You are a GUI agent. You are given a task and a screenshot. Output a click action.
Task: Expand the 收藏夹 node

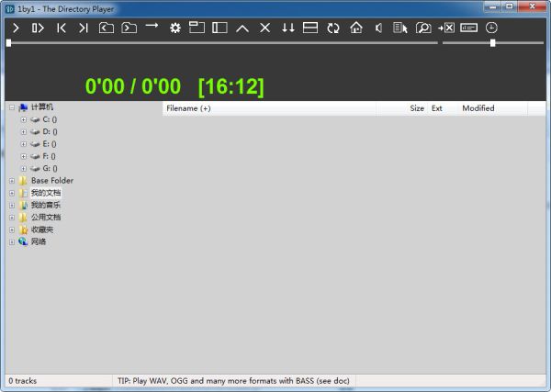[x=12, y=230]
